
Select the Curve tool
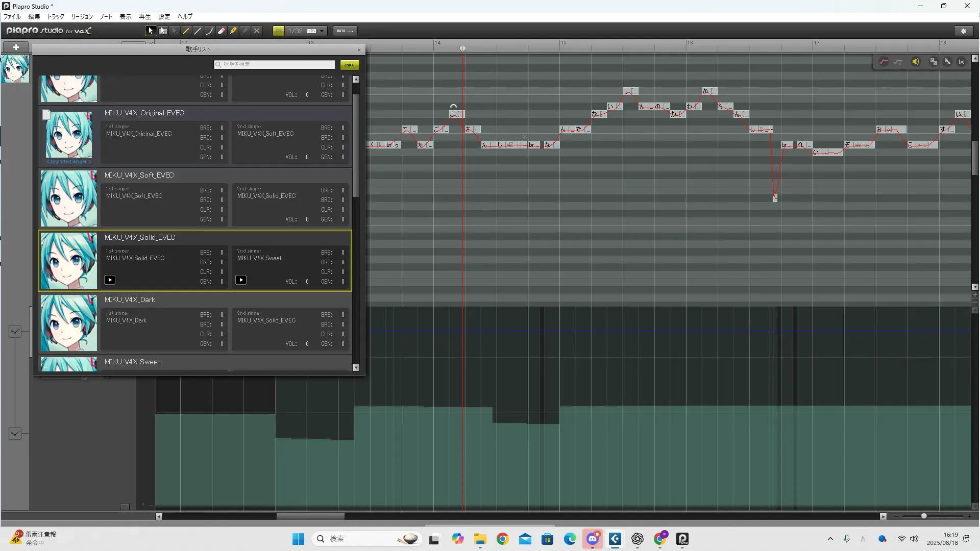[x=209, y=31]
